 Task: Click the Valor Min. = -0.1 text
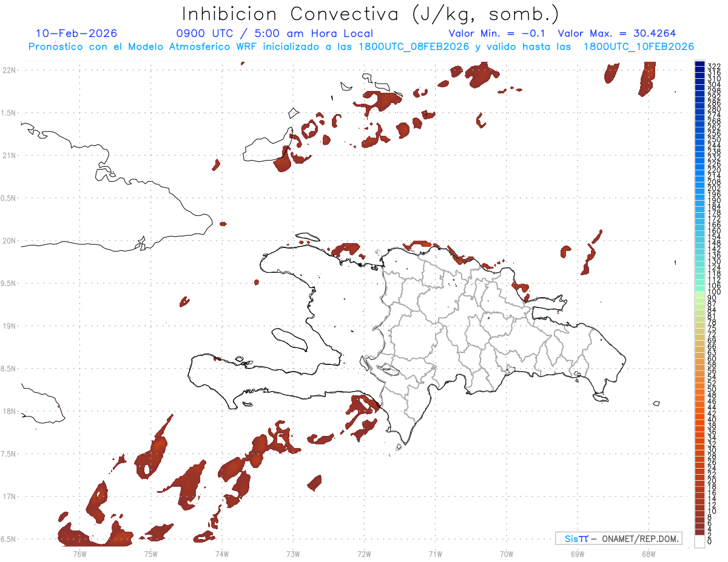[497, 33]
